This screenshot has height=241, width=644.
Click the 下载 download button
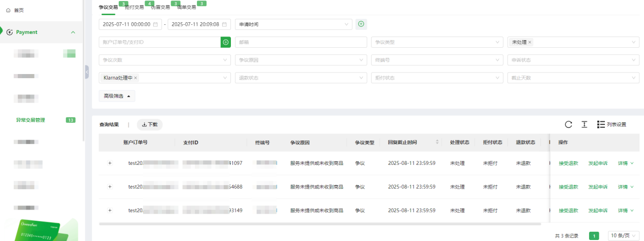150,124
